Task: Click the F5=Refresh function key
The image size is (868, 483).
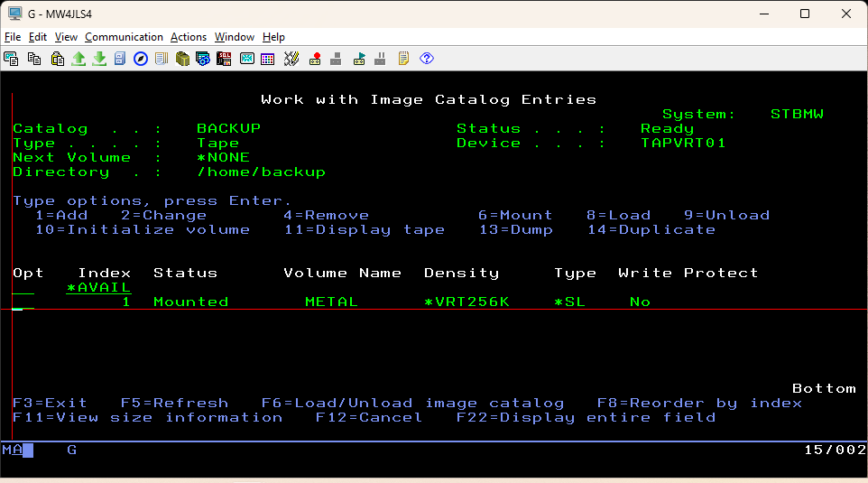Action: (x=174, y=404)
